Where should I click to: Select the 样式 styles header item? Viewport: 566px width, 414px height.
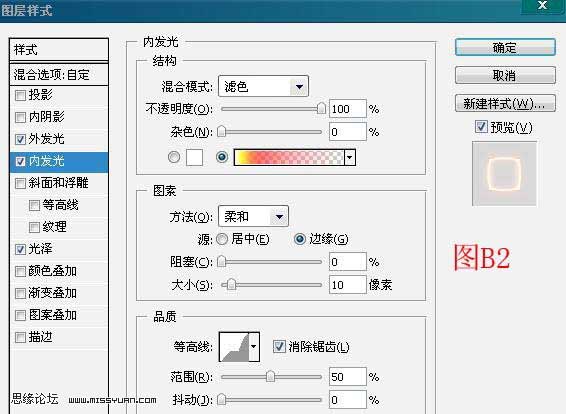[x=59, y=50]
